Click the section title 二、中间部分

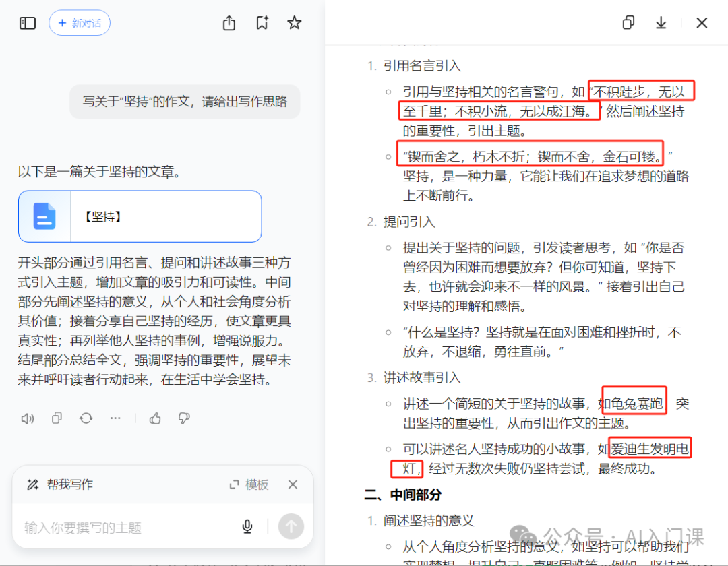[402, 495]
